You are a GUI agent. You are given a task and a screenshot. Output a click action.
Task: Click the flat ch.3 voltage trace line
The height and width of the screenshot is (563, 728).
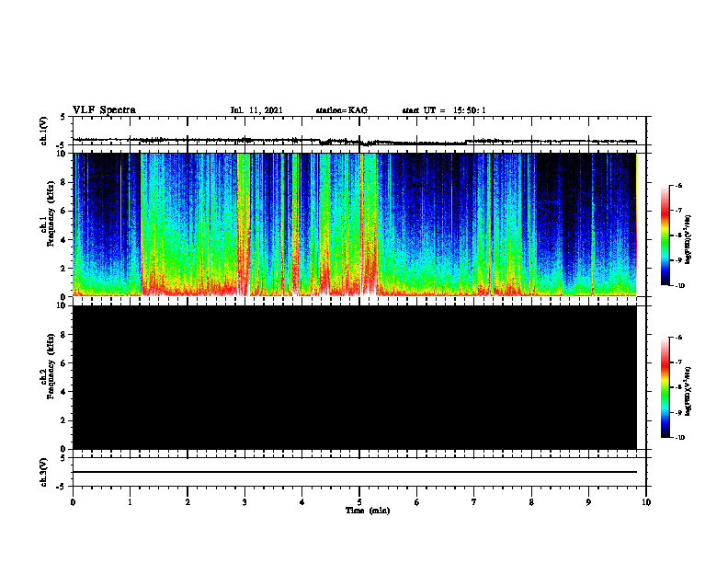coord(355,472)
